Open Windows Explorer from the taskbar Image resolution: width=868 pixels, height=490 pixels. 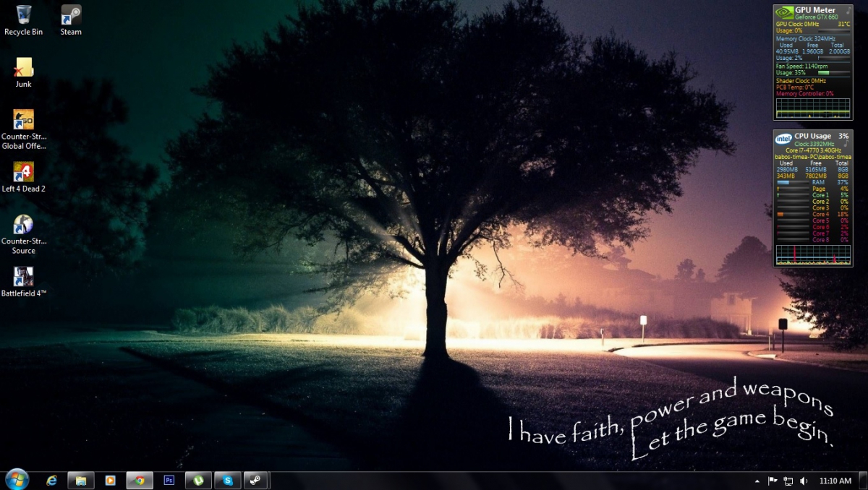pyautogui.click(x=81, y=480)
